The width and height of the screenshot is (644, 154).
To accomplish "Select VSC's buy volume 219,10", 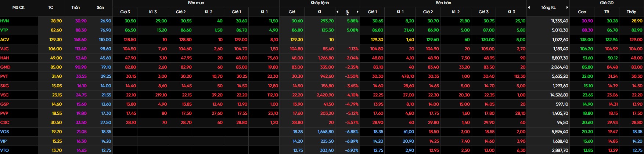I will tap(161, 95).
